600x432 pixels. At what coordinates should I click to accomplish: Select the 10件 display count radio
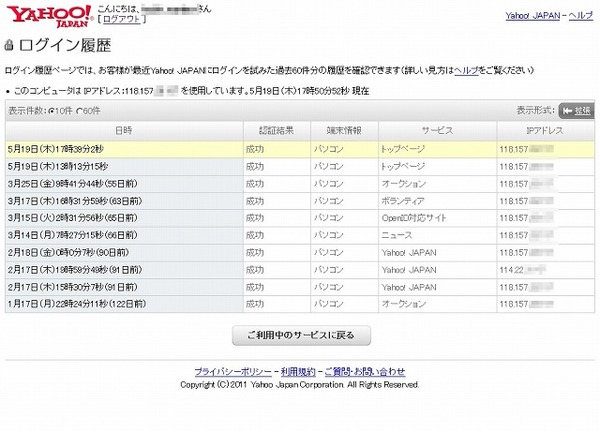(x=52, y=111)
